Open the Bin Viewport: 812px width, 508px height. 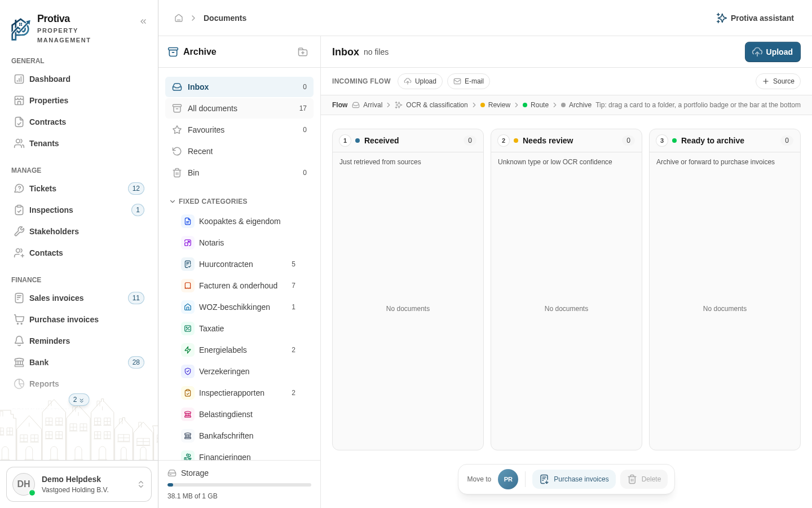239,173
